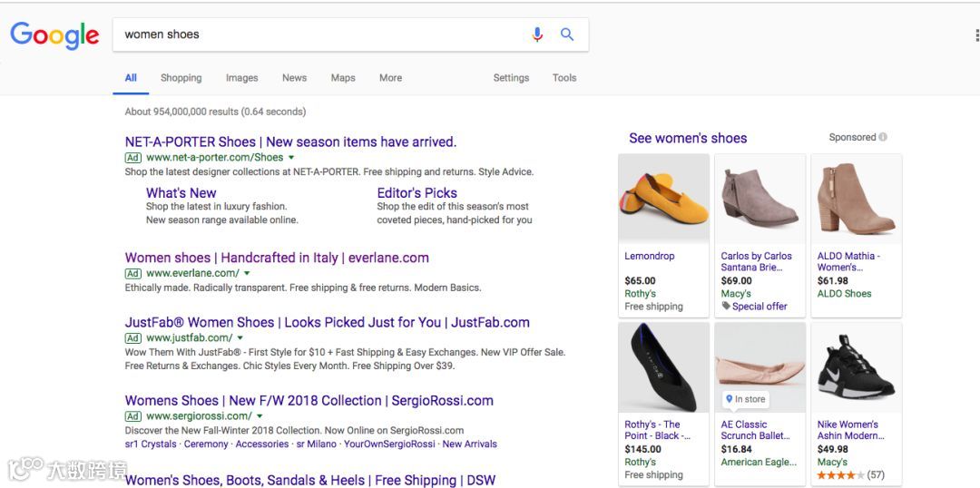Click sr Milano sitelink
980x488 pixels.
(317, 444)
